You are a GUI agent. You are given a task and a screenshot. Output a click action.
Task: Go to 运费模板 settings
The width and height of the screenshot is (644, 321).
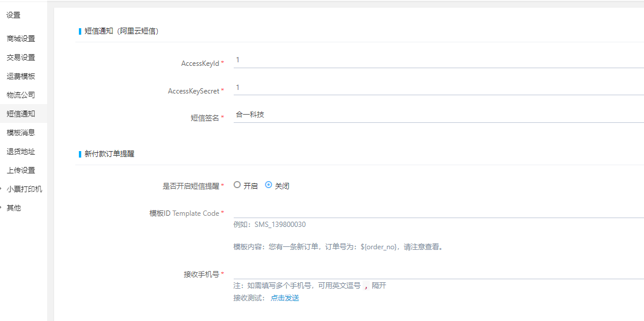(21, 76)
